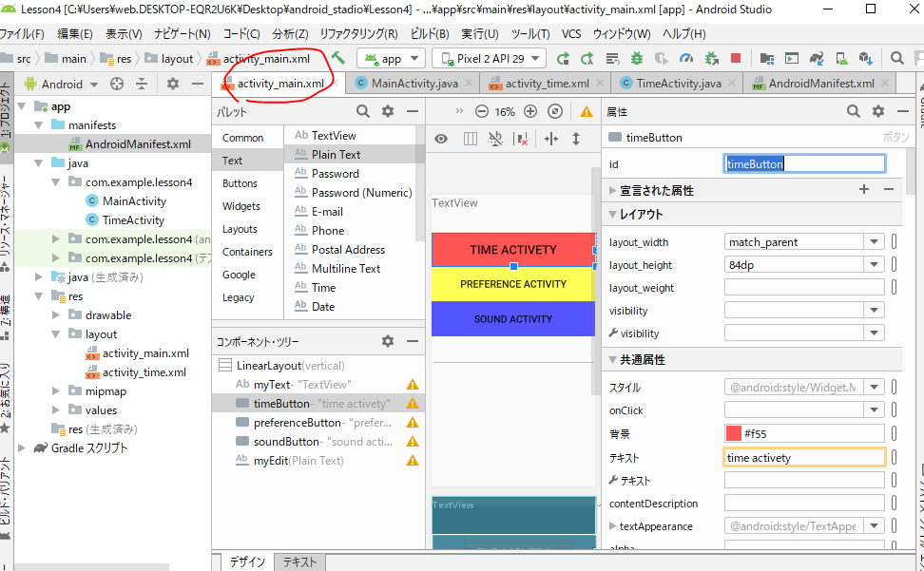Screen dimensions: 924x571
Task: Open component tree settings gear
Action: click(x=388, y=341)
